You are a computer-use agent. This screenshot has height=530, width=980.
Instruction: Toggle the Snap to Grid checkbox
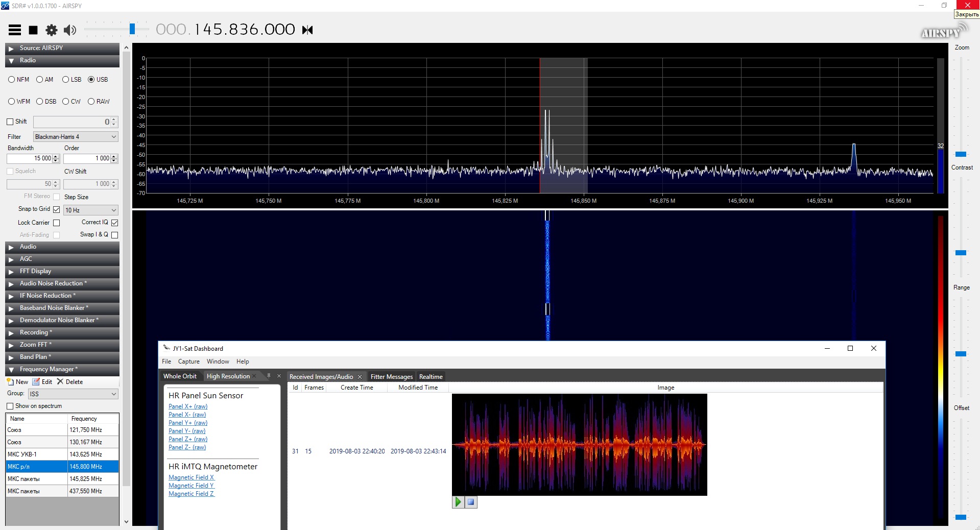[x=56, y=209]
